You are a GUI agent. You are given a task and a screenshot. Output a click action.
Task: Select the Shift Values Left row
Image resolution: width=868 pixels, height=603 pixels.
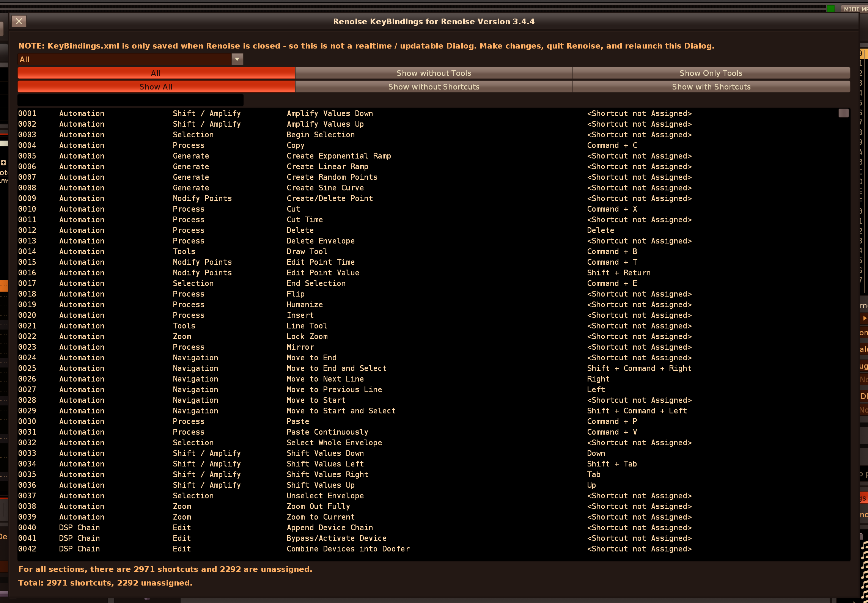[x=325, y=464]
